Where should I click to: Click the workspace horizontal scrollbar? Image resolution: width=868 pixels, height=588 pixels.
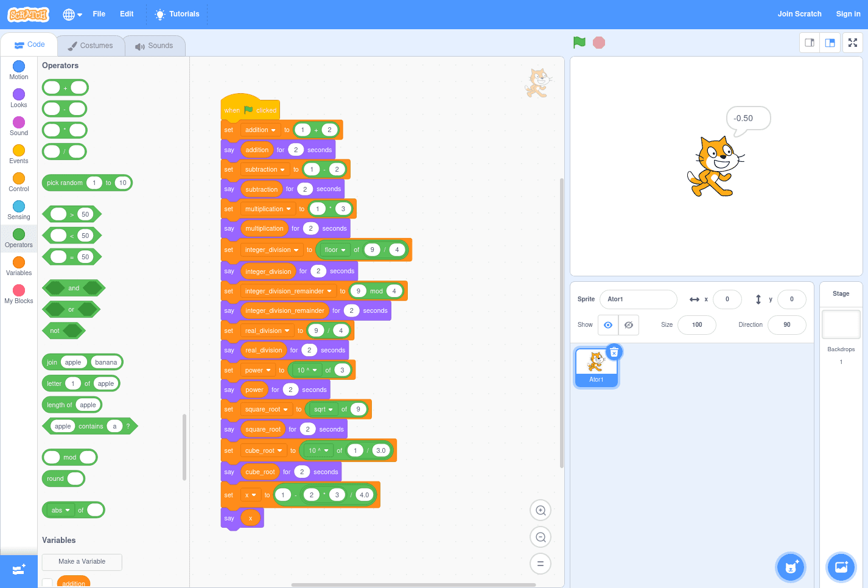coord(413,585)
